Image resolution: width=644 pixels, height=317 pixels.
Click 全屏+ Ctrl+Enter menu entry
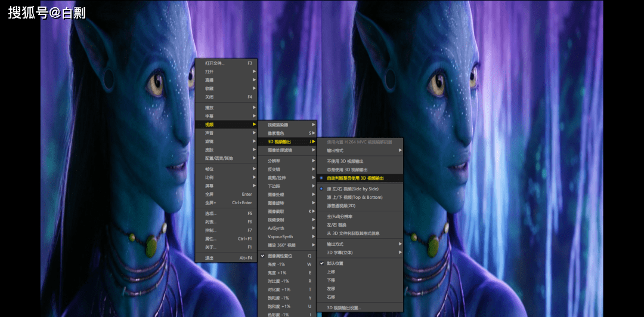226,203
